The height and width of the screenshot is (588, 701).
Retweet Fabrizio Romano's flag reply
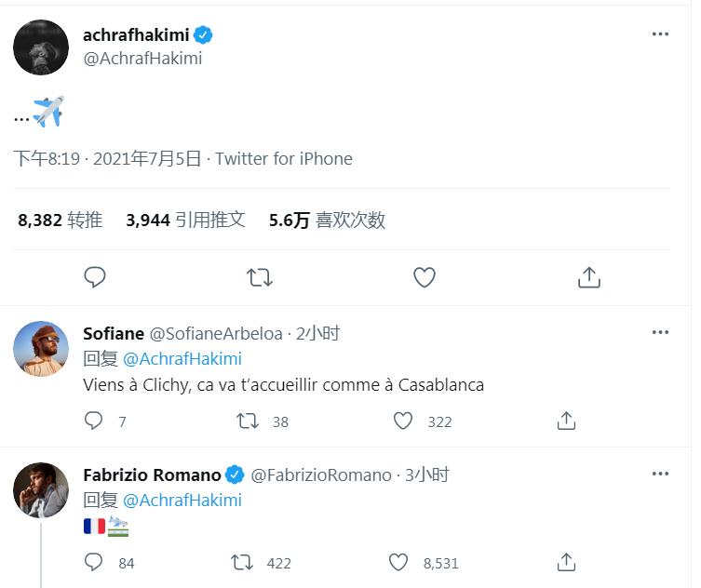(x=242, y=563)
